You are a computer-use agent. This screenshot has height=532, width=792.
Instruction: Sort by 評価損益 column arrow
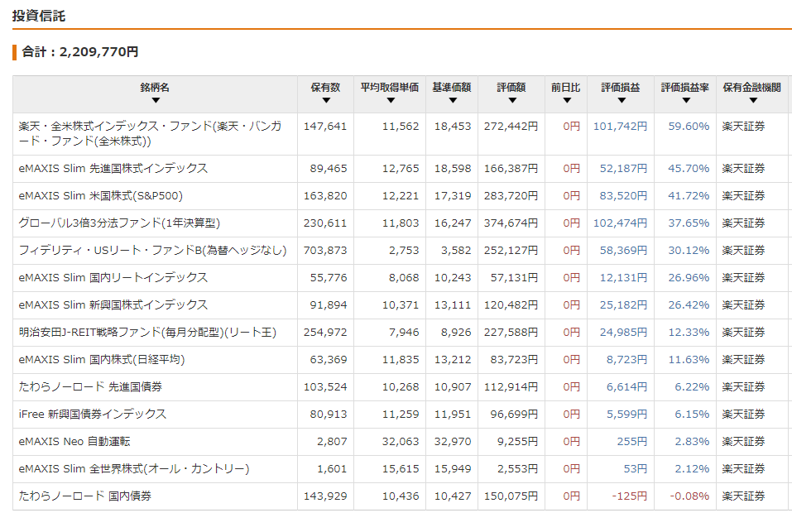[x=621, y=100]
